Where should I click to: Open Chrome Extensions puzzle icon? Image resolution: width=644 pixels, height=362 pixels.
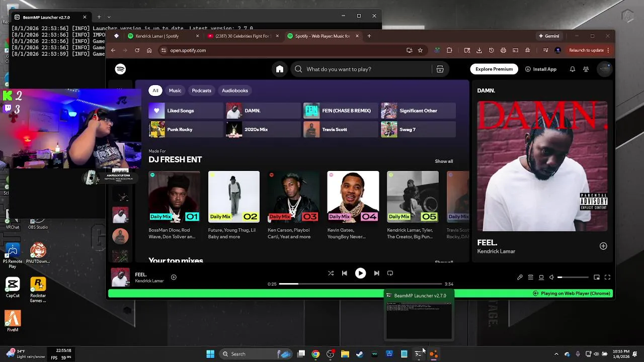tap(449, 50)
